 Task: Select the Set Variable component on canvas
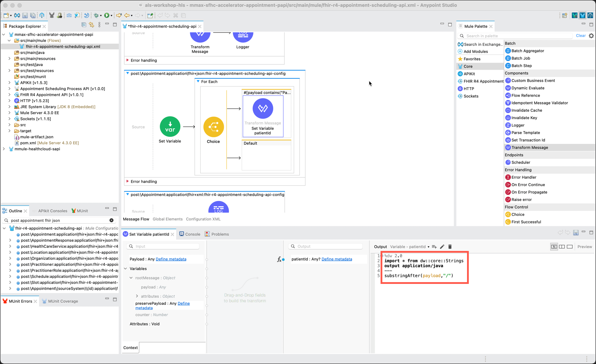170,127
